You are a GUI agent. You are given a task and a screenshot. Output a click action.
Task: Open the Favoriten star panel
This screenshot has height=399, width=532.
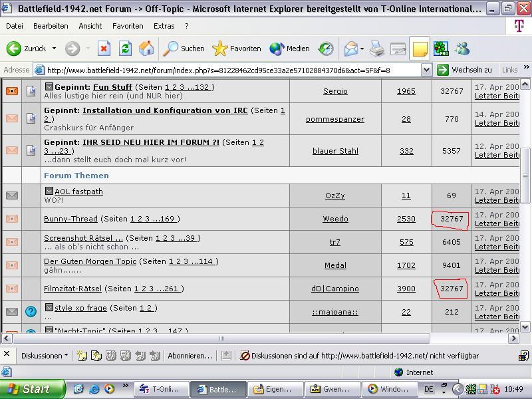[x=237, y=49]
